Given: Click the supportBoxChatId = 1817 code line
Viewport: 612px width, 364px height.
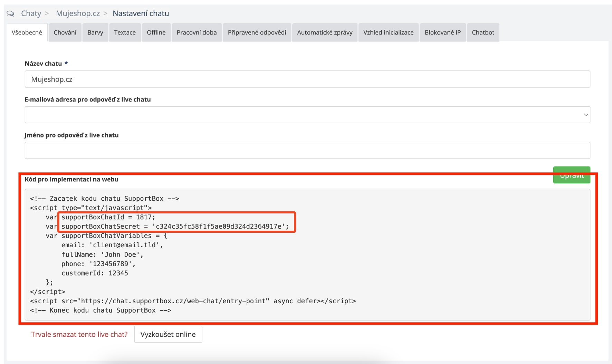Looking at the screenshot, I should 101,217.
